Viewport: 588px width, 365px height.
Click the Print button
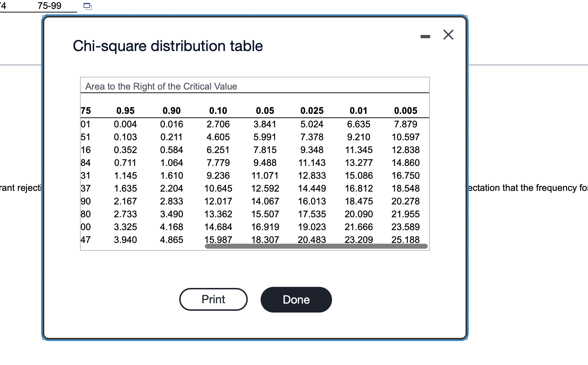click(x=213, y=299)
